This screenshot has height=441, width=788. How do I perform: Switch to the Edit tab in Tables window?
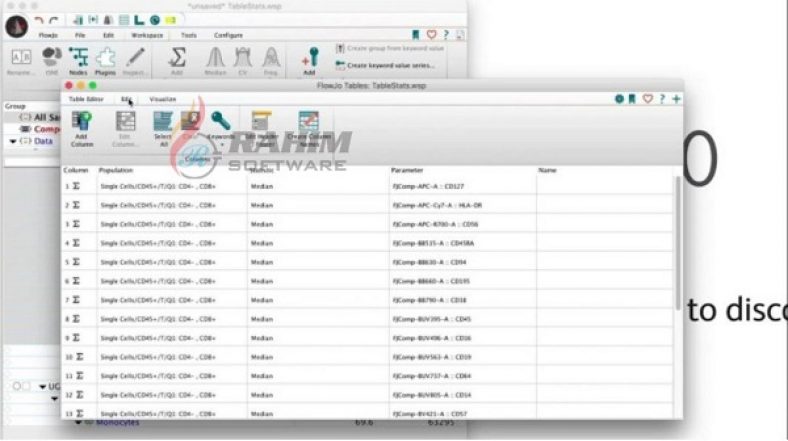point(126,99)
